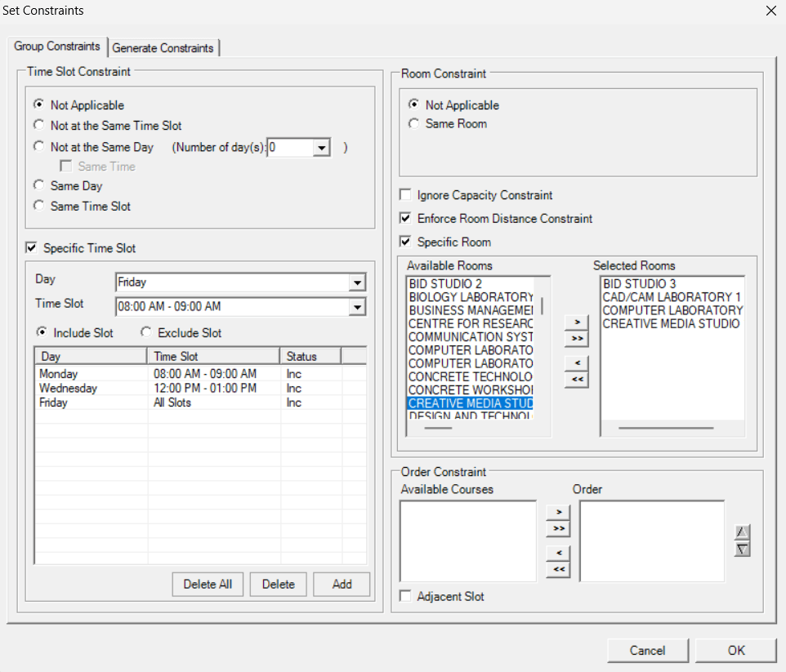Select CAD/CAM LABORATORY 1 in Selected Rooms

click(672, 297)
